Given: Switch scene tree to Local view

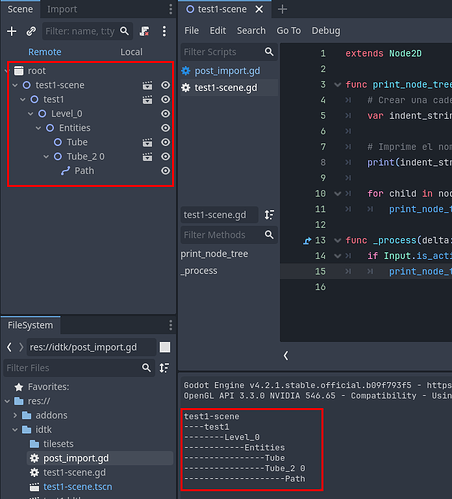Looking at the screenshot, I should coord(131,52).
